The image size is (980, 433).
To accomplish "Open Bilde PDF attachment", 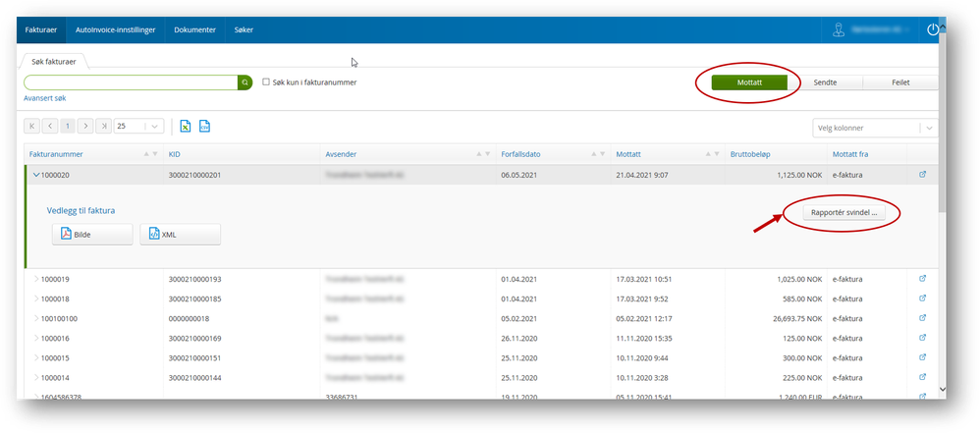I will pyautogui.click(x=92, y=235).
